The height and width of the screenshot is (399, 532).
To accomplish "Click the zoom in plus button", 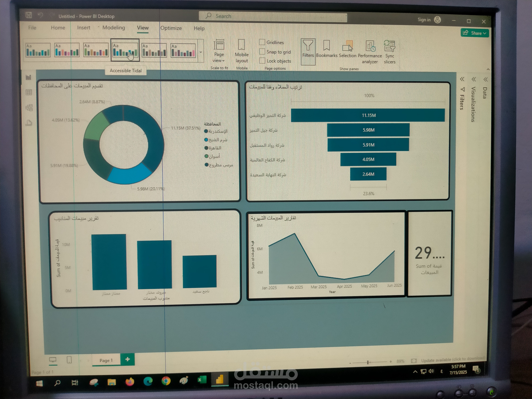I will tap(391, 361).
